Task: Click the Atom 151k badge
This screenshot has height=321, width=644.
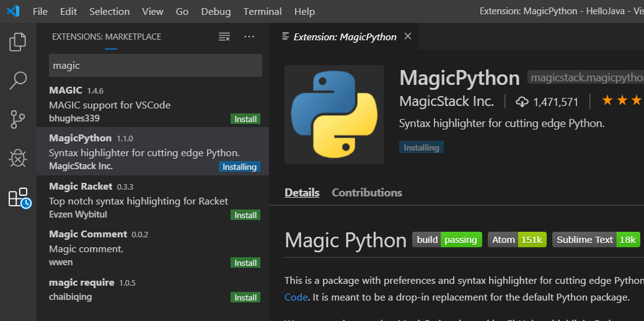Action: [x=517, y=240]
